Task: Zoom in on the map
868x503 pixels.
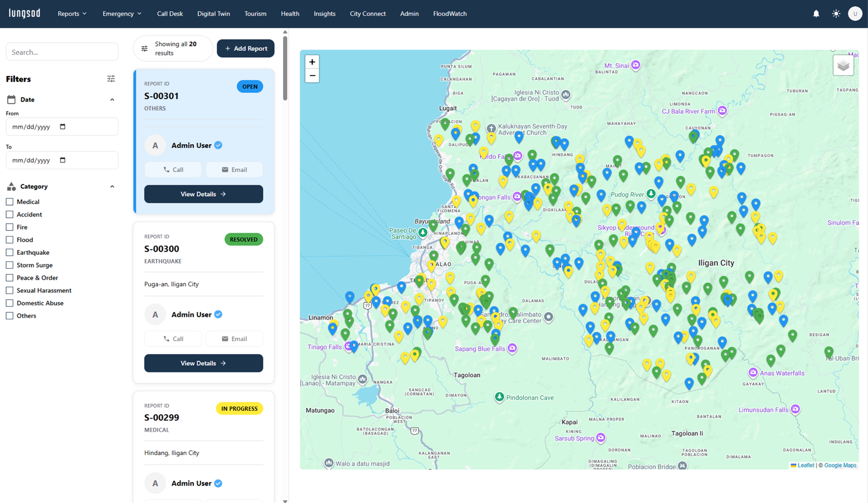Action: 312,62
